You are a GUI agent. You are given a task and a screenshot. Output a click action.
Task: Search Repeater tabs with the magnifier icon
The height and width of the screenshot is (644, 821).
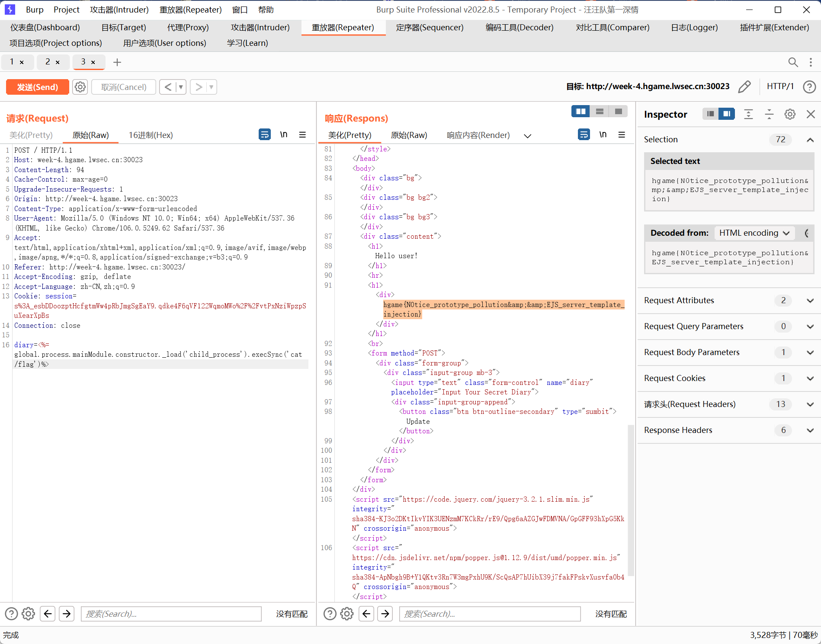[x=793, y=62]
